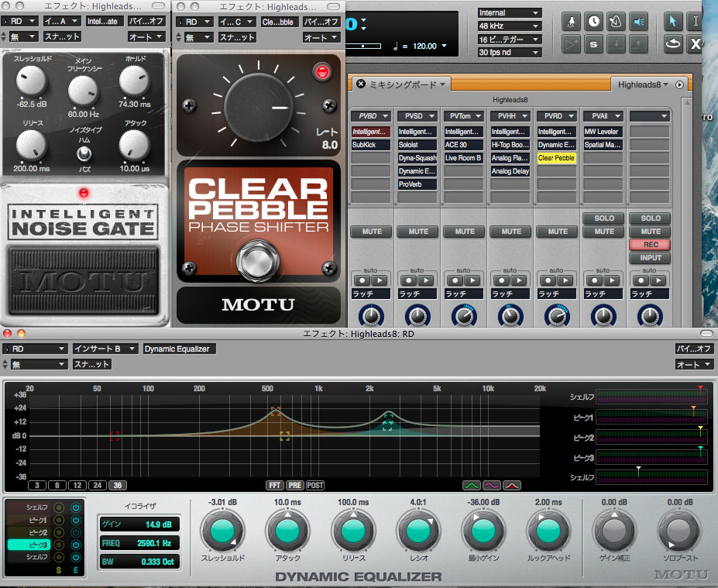Select the green EQ curve filter icon
Viewport: 718px width, 588px height.
(x=472, y=486)
